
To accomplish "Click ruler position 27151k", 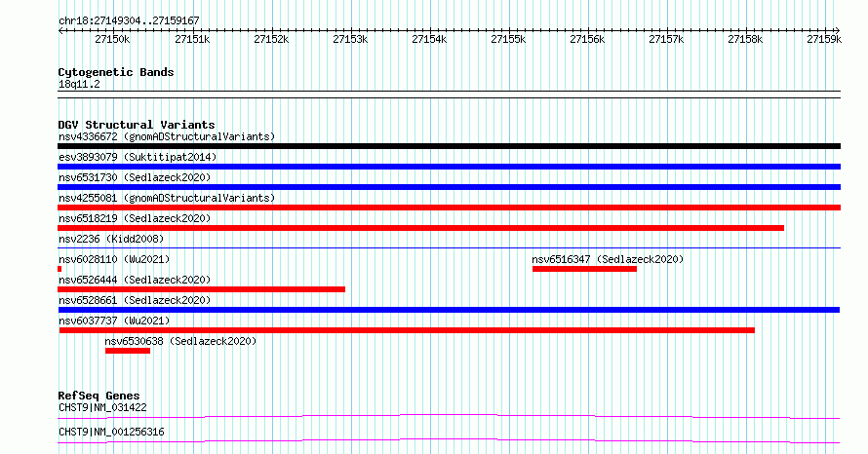I will [x=192, y=39].
